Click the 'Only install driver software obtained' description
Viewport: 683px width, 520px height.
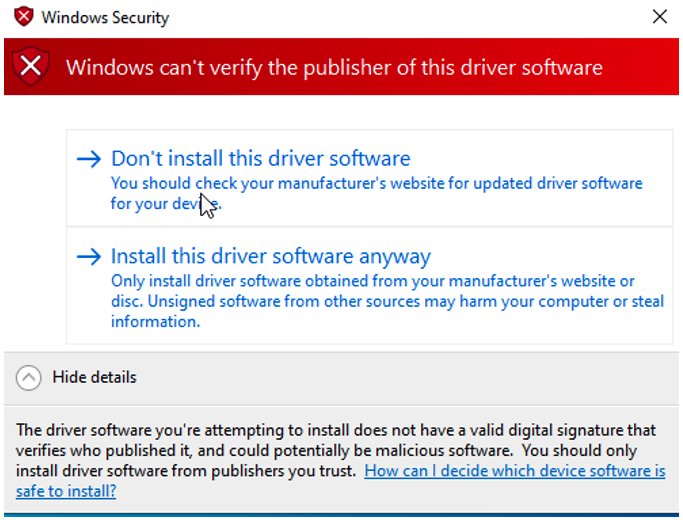[x=387, y=301]
